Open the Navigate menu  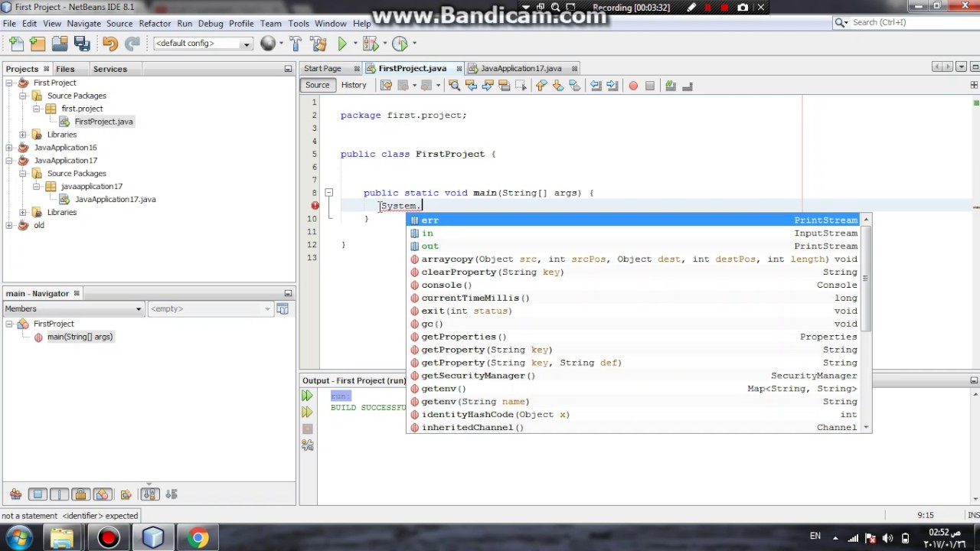(x=83, y=24)
